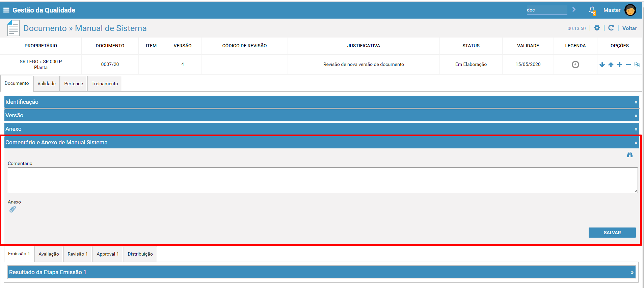Click the plus option icon
Image resolution: width=644 pixels, height=288 pixels.
pyautogui.click(x=620, y=65)
